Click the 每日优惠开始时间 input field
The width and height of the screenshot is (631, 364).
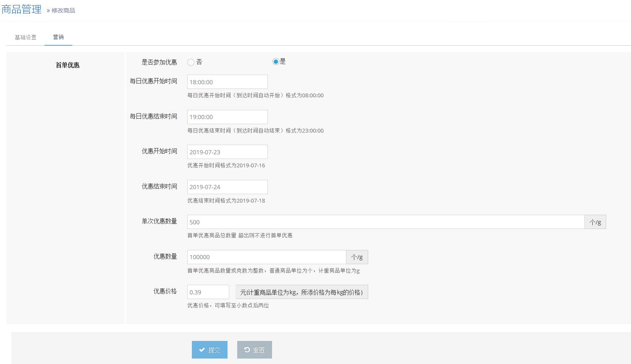(x=227, y=82)
